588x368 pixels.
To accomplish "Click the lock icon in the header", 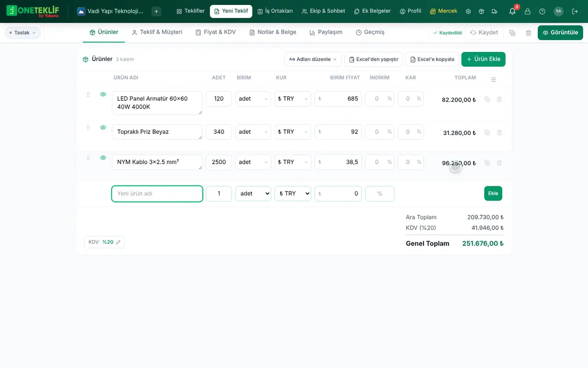I will 527,11.
